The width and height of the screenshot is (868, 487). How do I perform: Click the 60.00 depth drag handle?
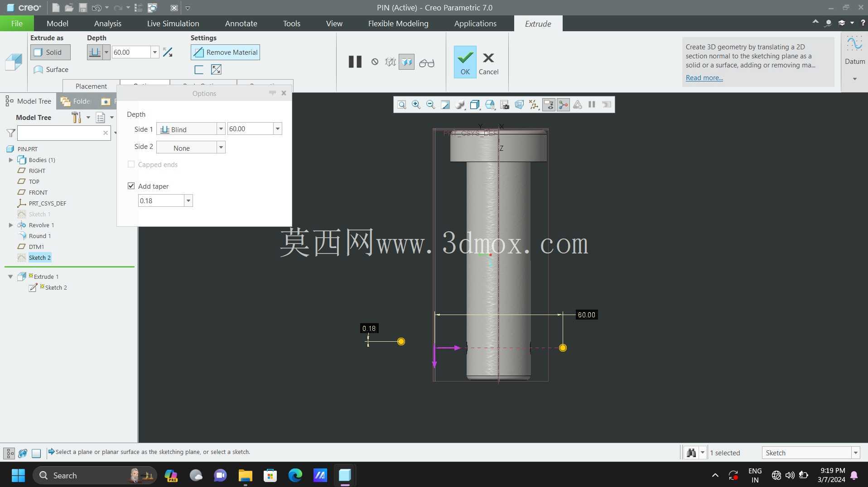pos(563,348)
